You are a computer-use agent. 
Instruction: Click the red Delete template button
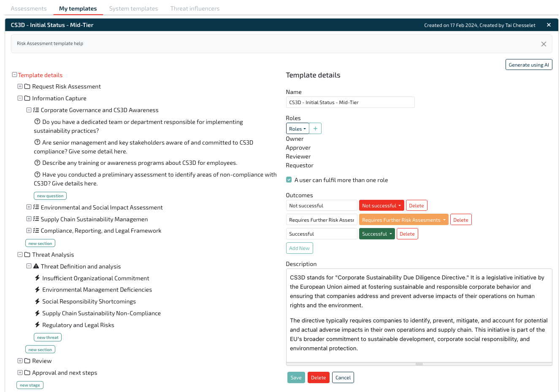(318, 377)
